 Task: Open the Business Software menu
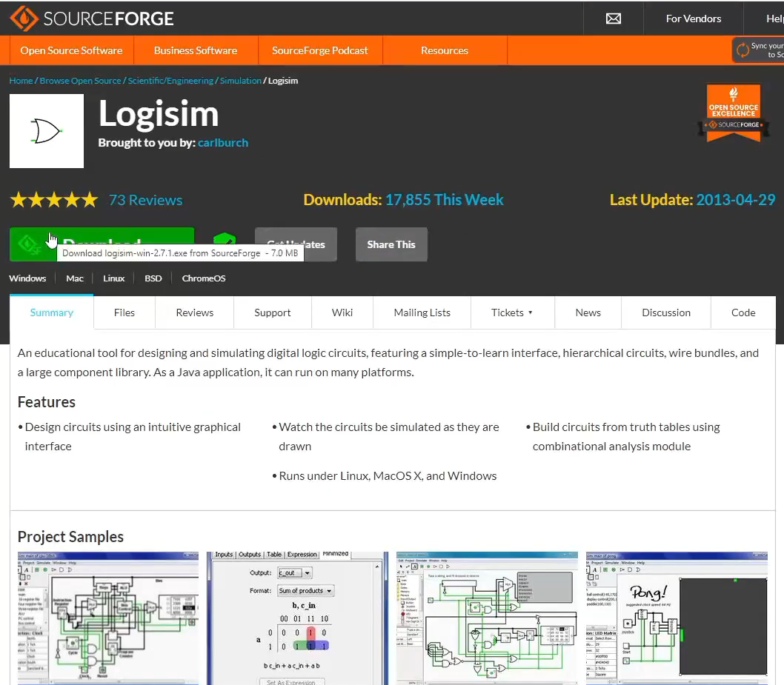click(x=196, y=50)
